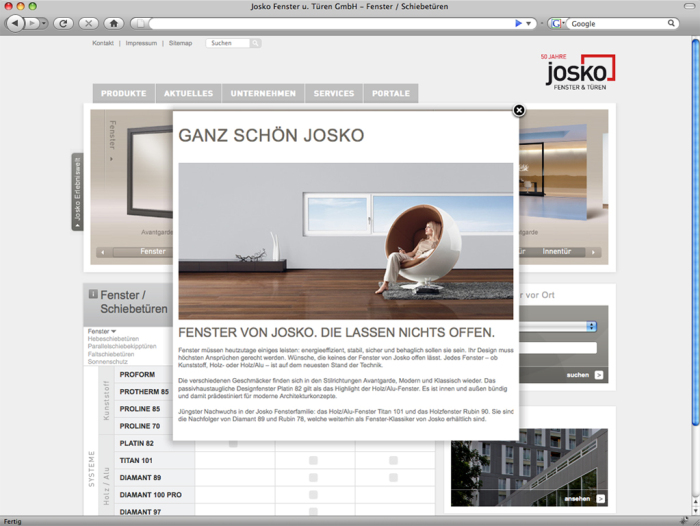The image size is (700, 526).
Task: Click the vor Ort text input field
Action: (x=558, y=348)
